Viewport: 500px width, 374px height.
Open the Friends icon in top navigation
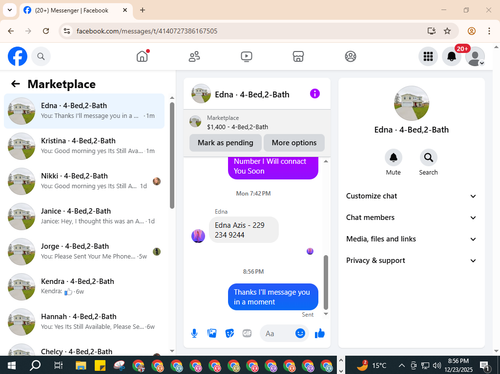(x=194, y=56)
